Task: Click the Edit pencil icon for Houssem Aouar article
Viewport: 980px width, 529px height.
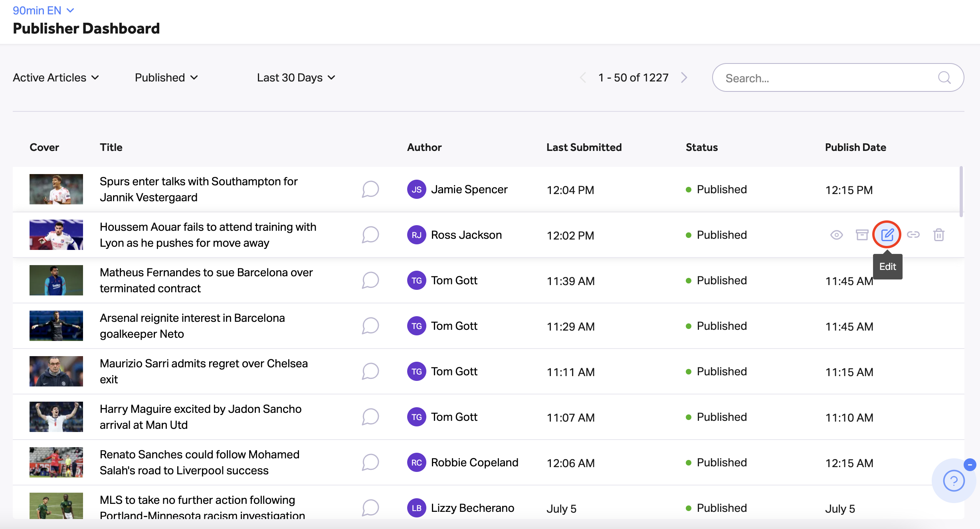Action: click(887, 235)
